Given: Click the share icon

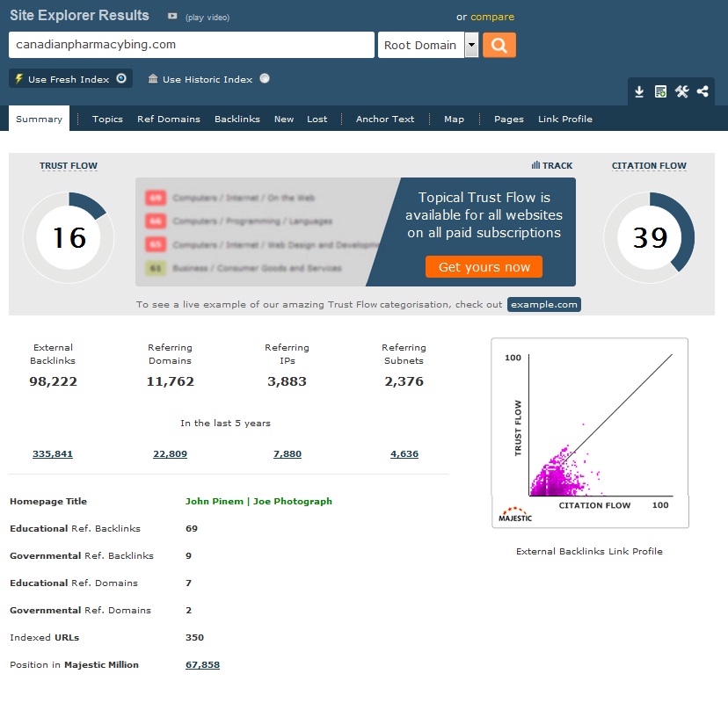Looking at the screenshot, I should (703, 91).
